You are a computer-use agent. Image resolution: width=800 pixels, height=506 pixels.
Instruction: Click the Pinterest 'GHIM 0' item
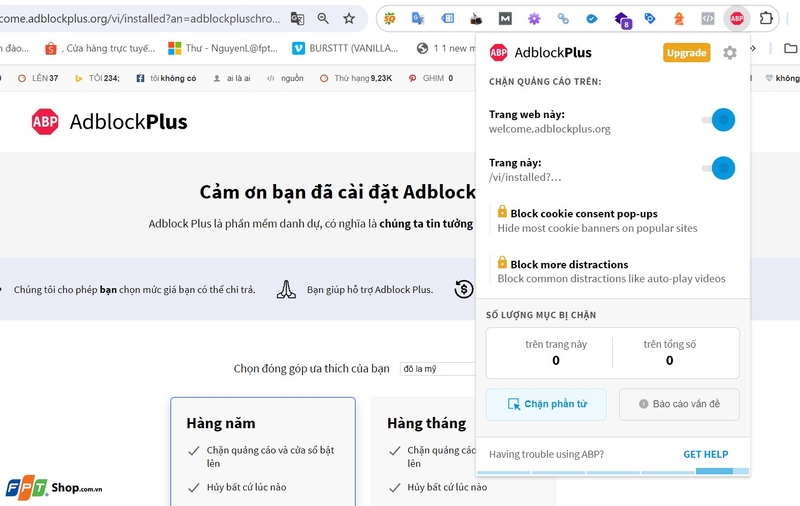[431, 78]
